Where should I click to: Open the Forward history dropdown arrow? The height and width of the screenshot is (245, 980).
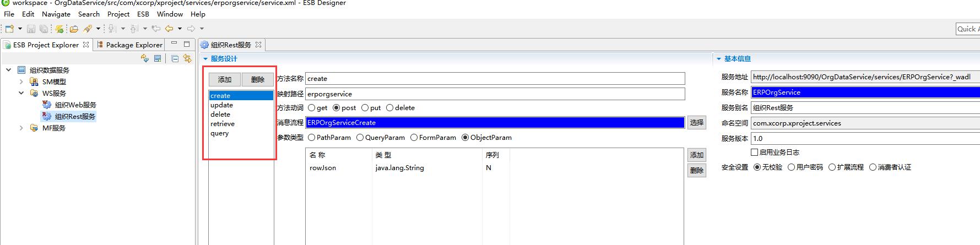pyautogui.click(x=202, y=29)
